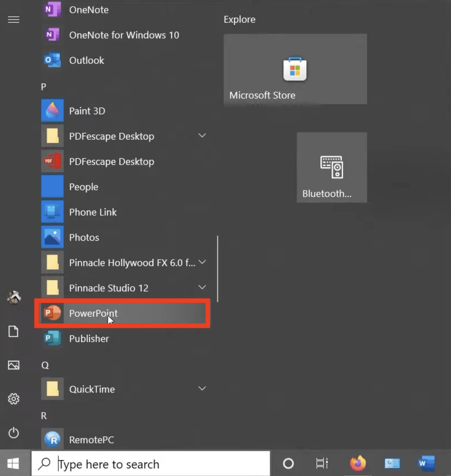The height and width of the screenshot is (476, 451).
Task: Expand Pinnacle Hollywood FX 6.0 folder chevron
Action: (x=202, y=262)
